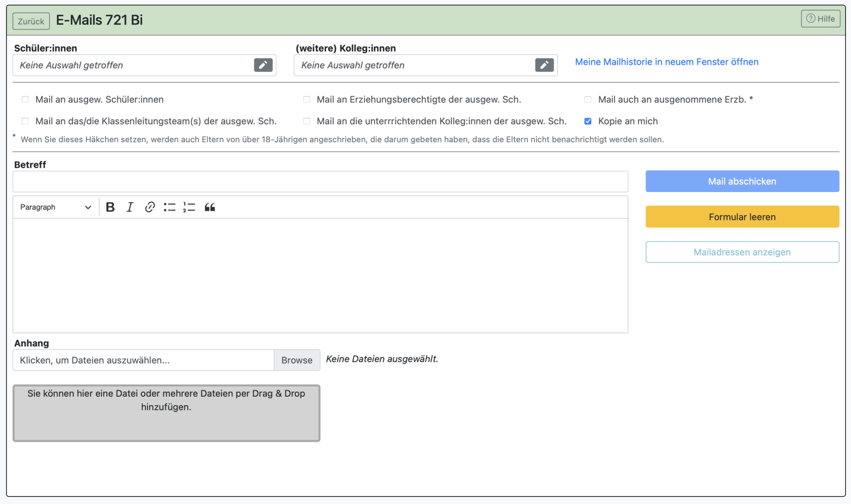Focus the Betreff subject field
Image resolution: width=851 pixels, height=504 pixels.
pos(320,181)
